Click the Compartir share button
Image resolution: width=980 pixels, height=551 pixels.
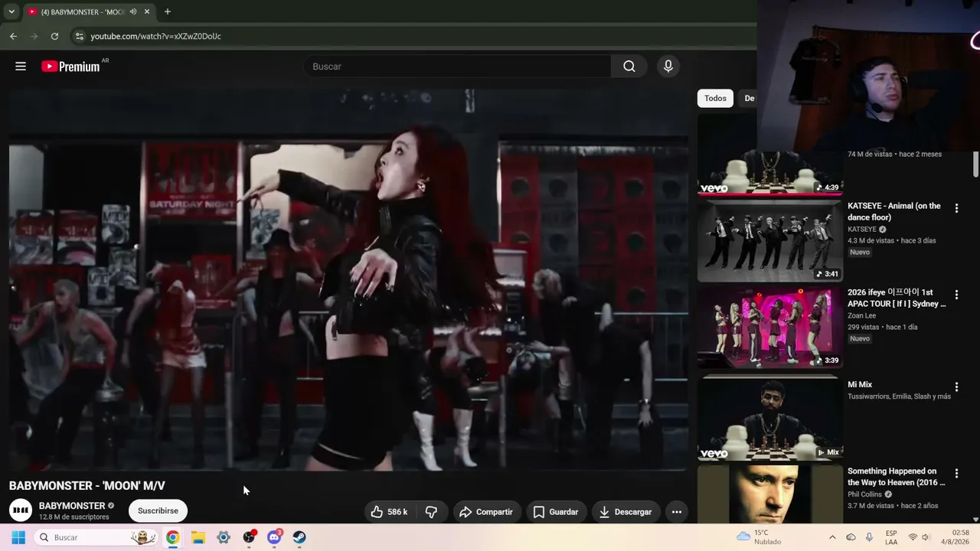tap(486, 512)
